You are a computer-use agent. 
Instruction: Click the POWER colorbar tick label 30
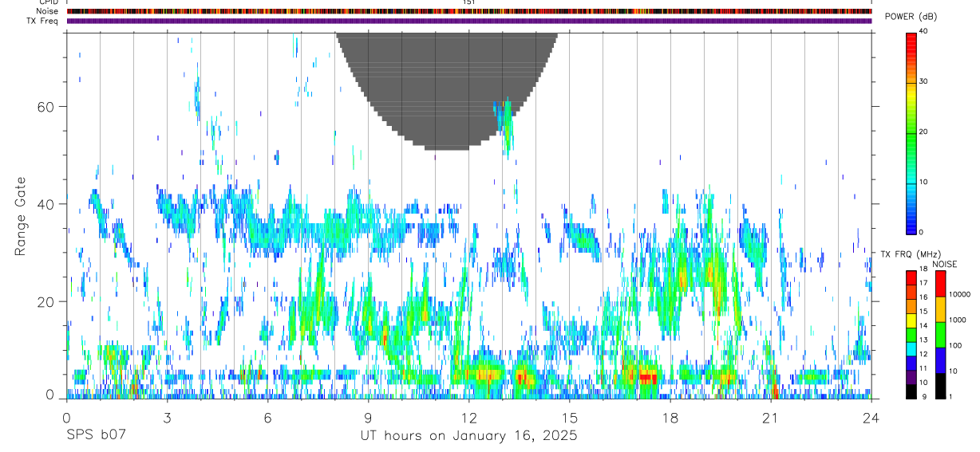[924, 81]
